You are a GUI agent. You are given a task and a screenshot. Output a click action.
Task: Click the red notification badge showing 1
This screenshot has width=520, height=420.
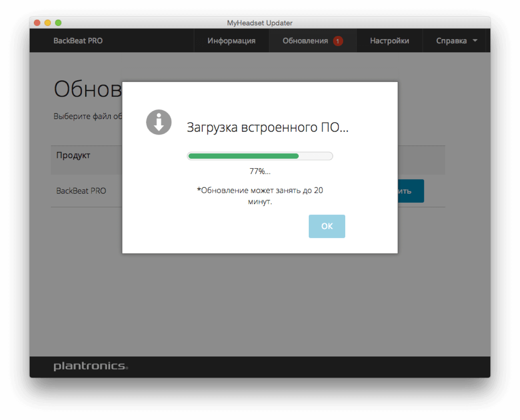click(338, 40)
